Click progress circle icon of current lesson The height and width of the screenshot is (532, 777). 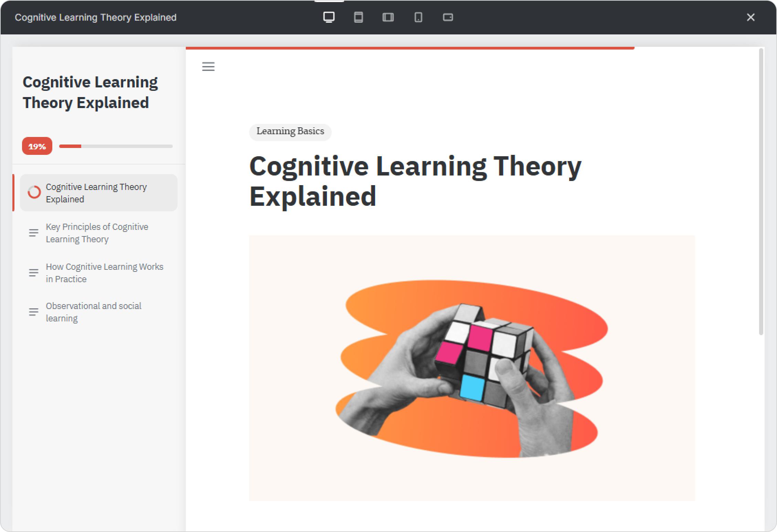pos(34,192)
